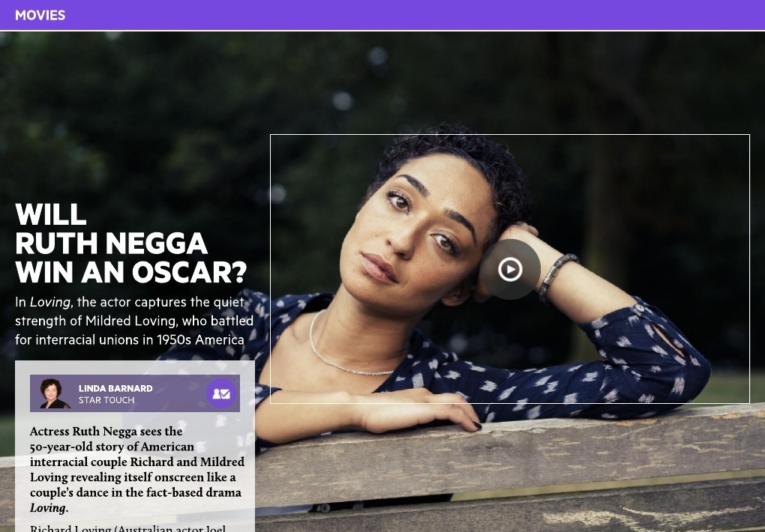Click the email author envelope icon
The width and height of the screenshot is (765, 532).
(221, 393)
